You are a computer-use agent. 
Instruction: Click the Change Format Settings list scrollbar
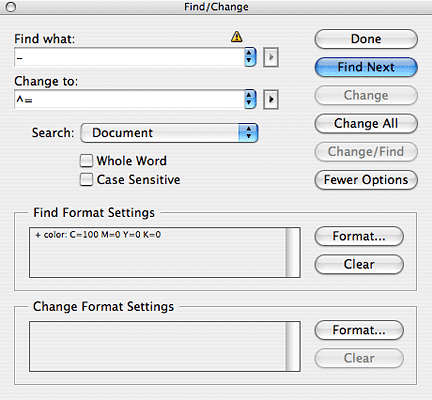pyautogui.click(x=293, y=346)
